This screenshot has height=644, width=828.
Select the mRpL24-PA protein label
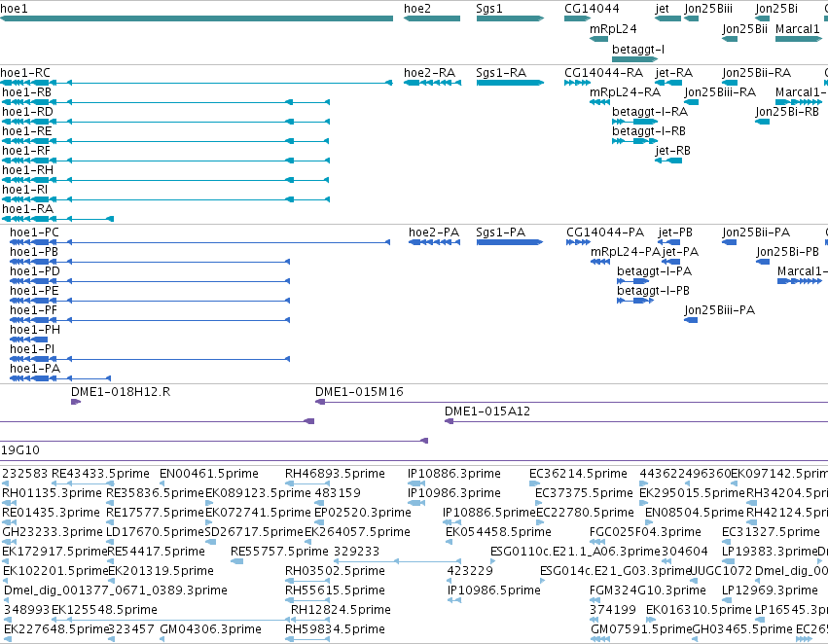(x=626, y=252)
